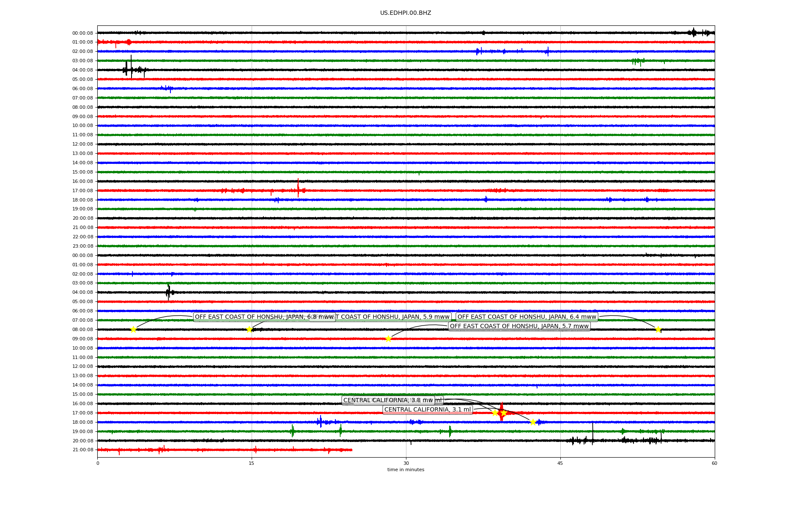Click the 30 tick label on x-axis
The height and width of the screenshot is (508, 812).
(x=406, y=463)
